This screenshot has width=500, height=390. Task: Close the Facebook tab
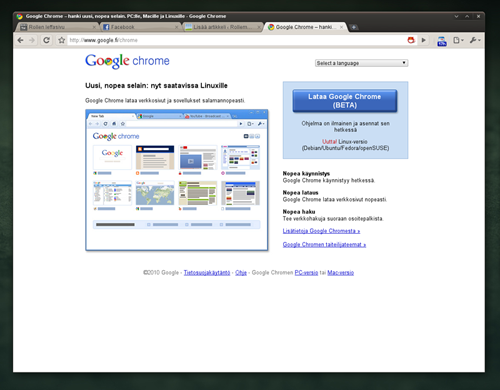177,27
